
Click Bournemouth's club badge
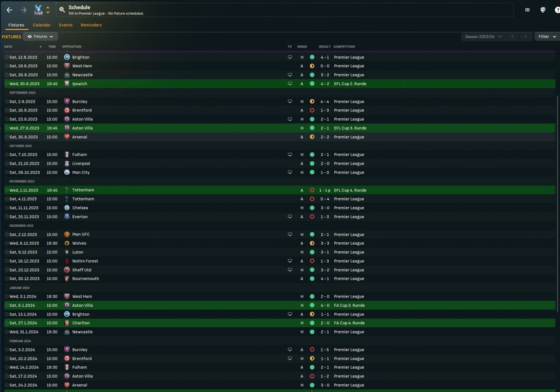(x=67, y=279)
